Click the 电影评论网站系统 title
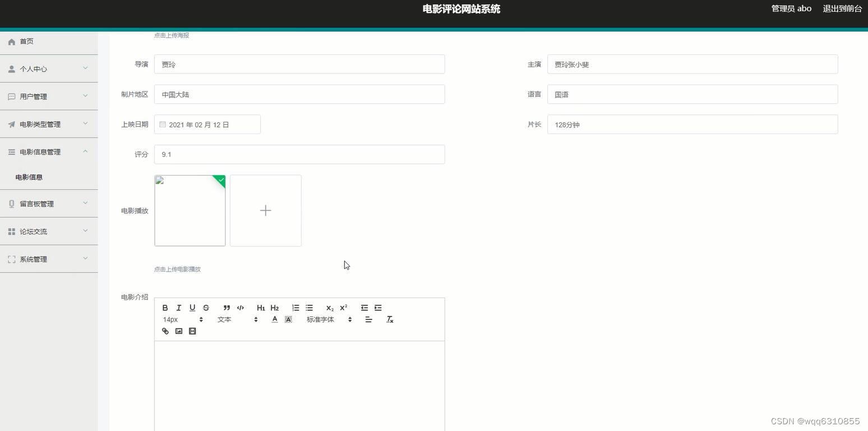Image resolution: width=868 pixels, height=431 pixels. point(461,9)
